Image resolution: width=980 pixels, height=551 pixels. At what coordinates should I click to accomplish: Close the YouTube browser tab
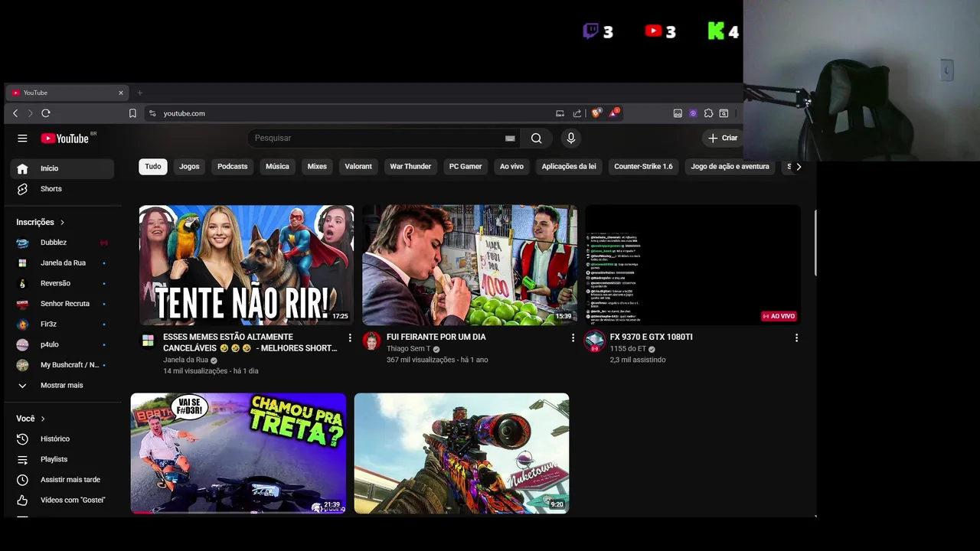pos(120,93)
